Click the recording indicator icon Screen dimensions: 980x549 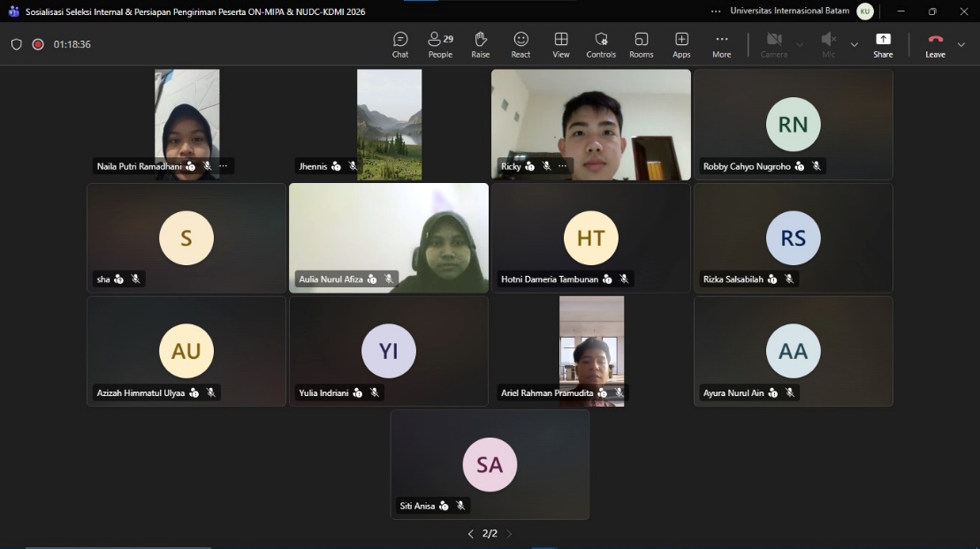(38, 44)
